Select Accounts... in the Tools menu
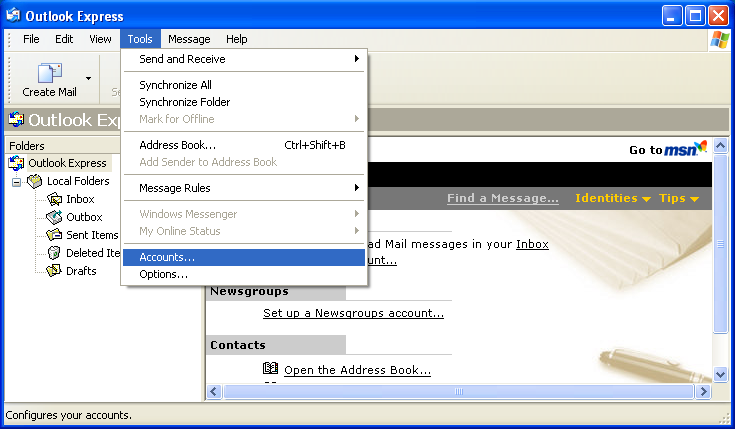735x429 pixels. tap(244, 257)
